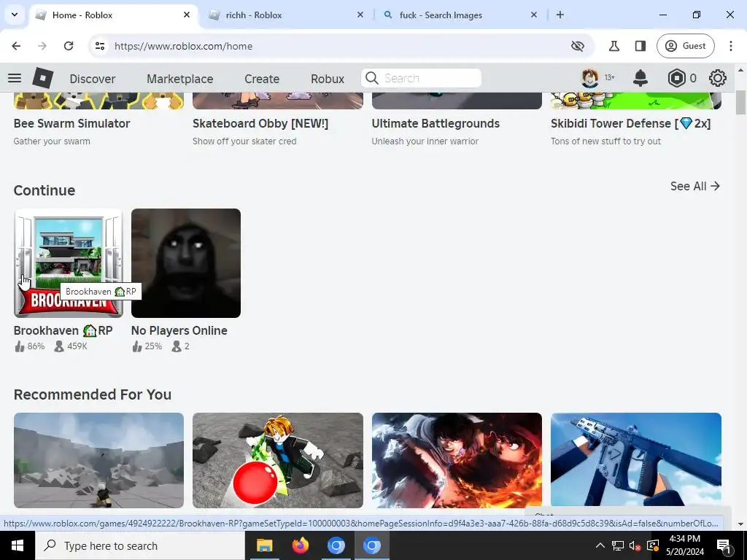The height and width of the screenshot is (560, 747).
Task: Toggle the browser side panel
Action: 640,46
